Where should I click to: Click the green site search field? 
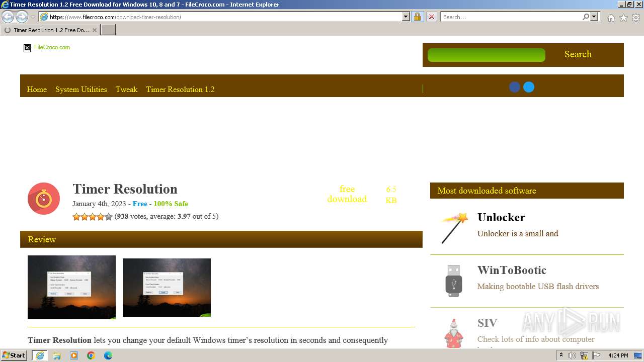click(486, 55)
